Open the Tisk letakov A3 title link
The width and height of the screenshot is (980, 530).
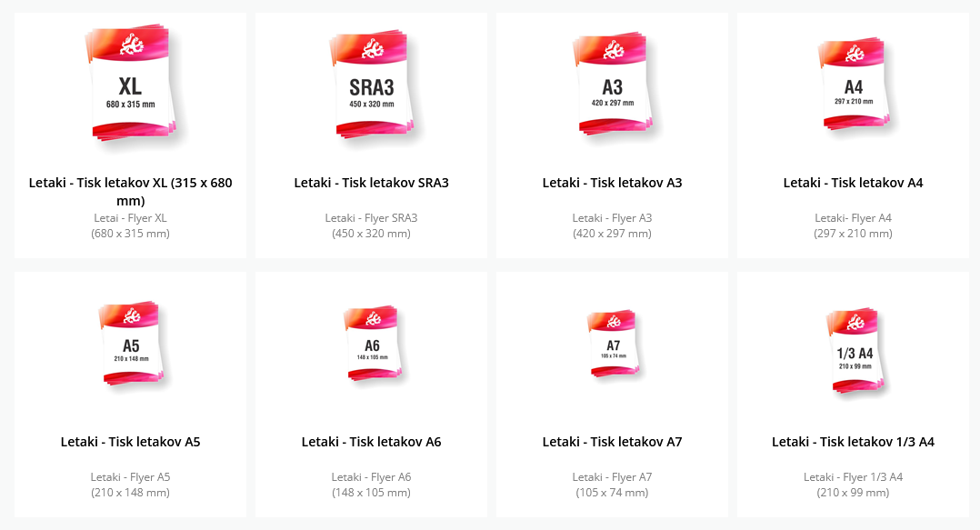612,183
